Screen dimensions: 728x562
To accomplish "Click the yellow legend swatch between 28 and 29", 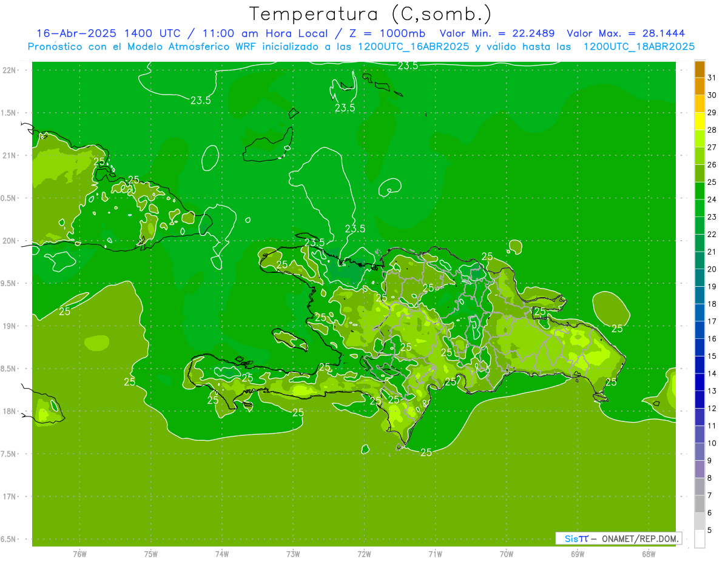I will (x=699, y=122).
